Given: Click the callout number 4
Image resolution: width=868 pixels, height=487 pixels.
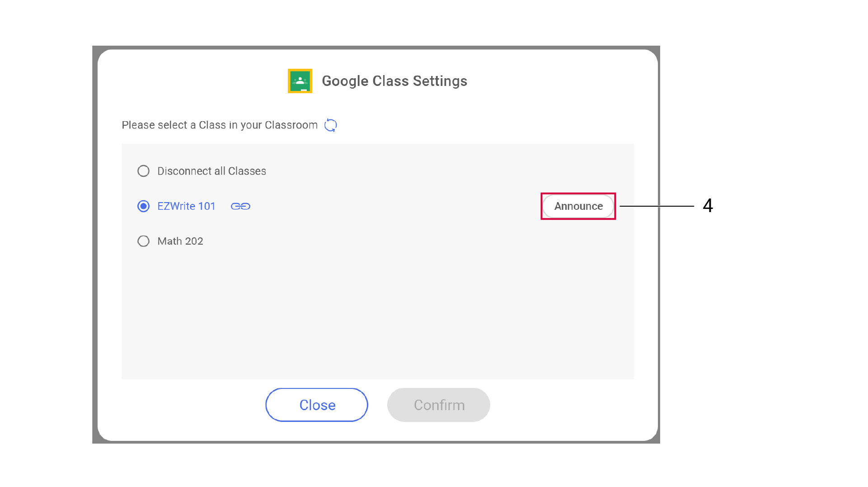Looking at the screenshot, I should point(708,206).
